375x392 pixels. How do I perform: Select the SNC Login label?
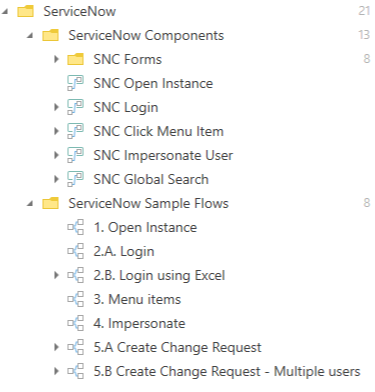(126, 108)
